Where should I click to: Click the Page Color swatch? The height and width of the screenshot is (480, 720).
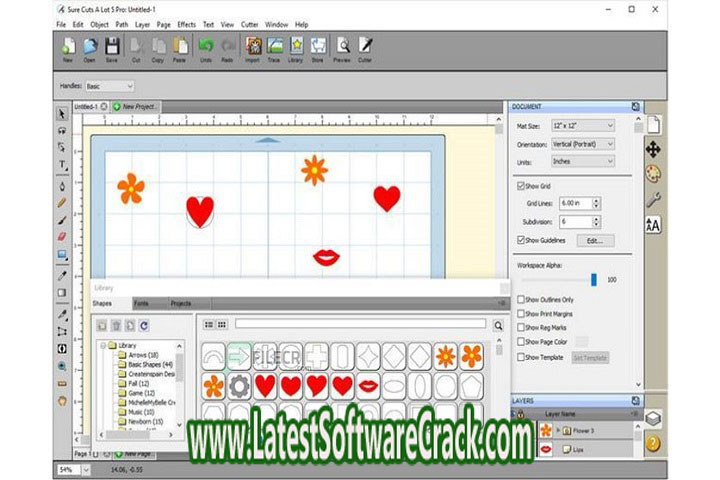581,342
